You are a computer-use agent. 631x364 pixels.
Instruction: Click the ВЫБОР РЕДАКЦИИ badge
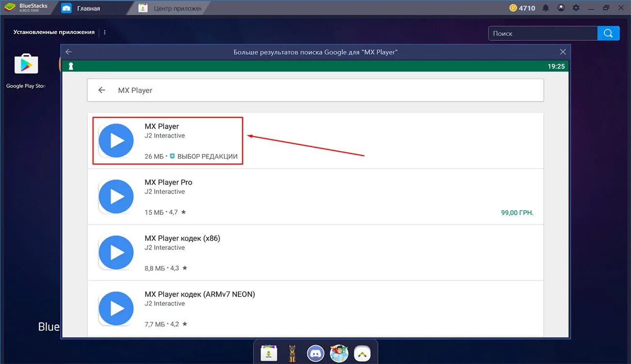click(x=203, y=156)
